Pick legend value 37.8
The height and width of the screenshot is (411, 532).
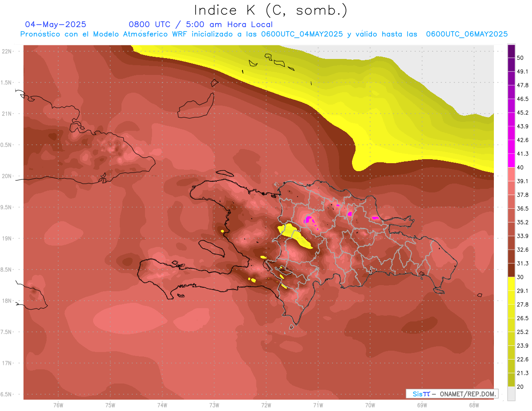[523, 195]
